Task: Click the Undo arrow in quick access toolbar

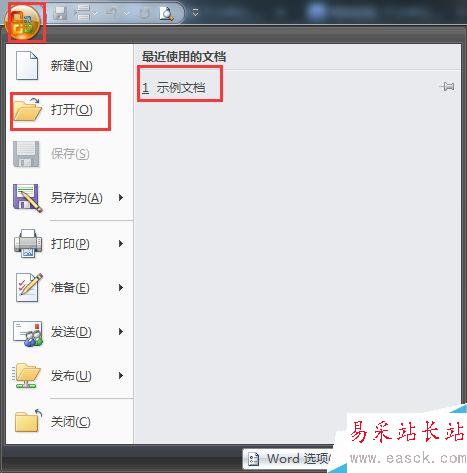Action: [111, 13]
